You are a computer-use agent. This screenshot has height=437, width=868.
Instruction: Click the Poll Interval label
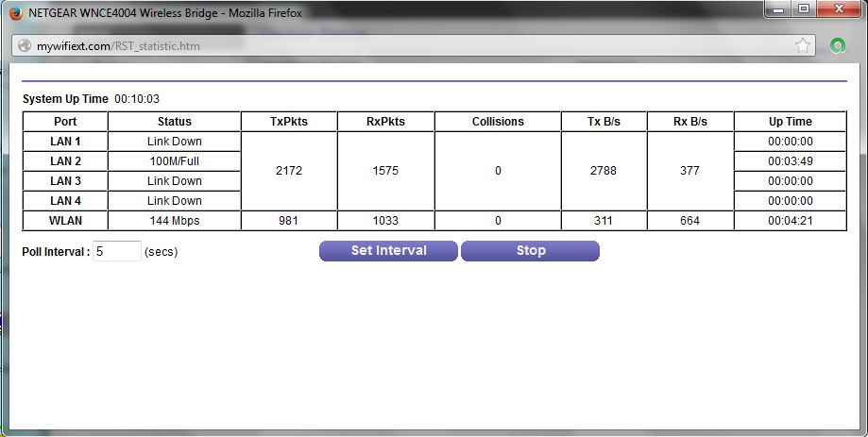(x=56, y=252)
